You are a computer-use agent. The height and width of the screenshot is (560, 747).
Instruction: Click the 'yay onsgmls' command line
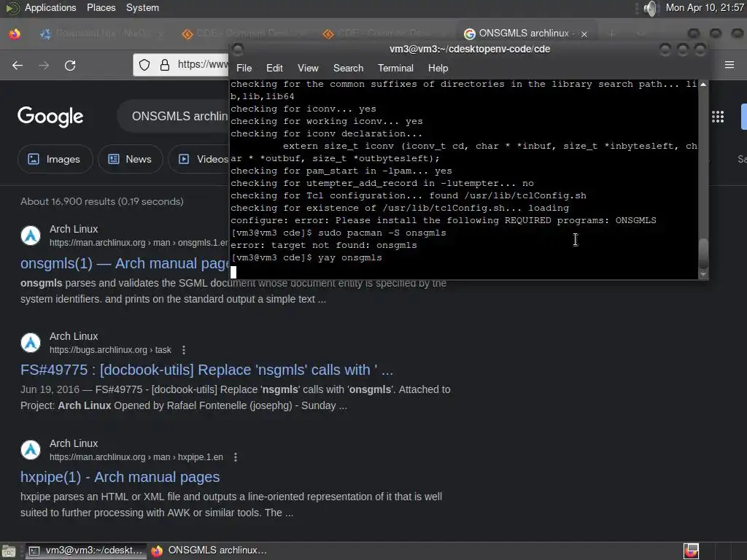tap(306, 257)
